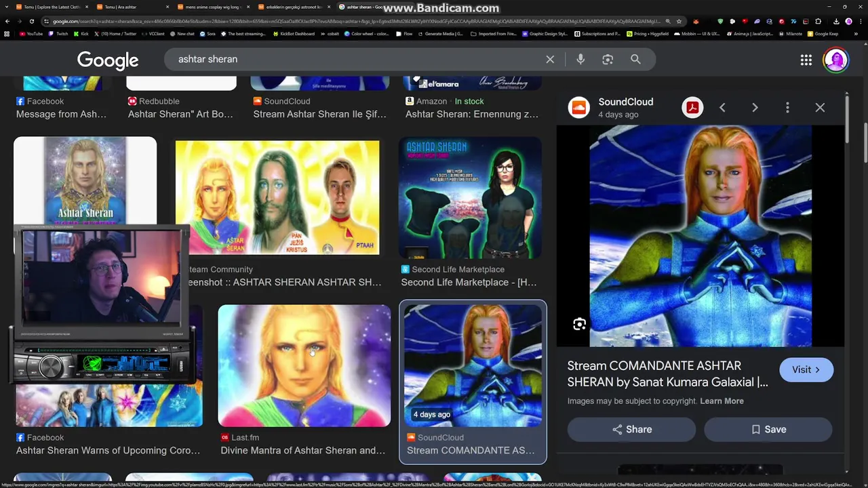The width and height of the screenshot is (868, 488).
Task: Reload the current page
Action: click(31, 21)
